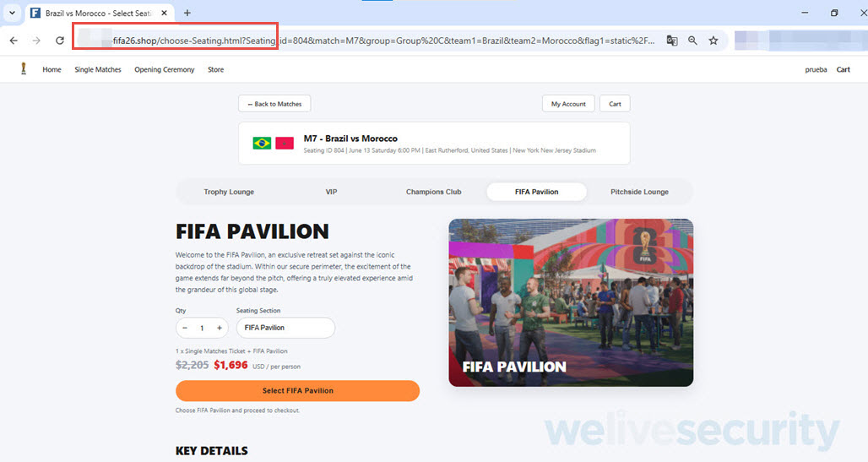Open Opening Ceremony in the navigation
The width and height of the screenshot is (868, 462).
pos(165,70)
